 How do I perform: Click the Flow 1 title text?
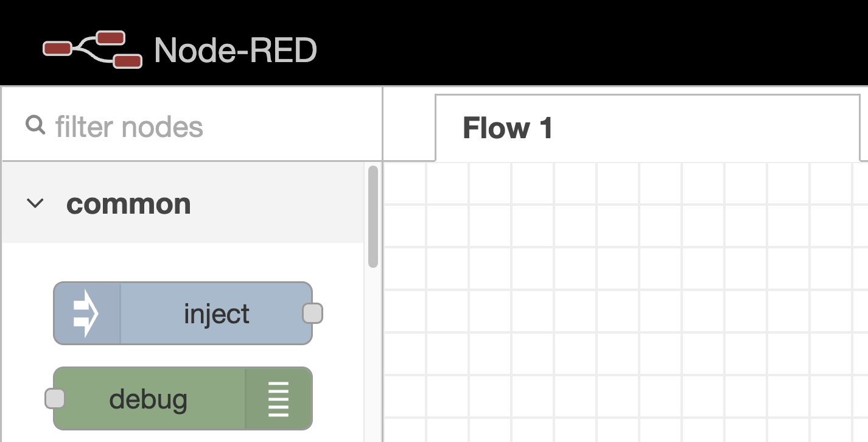coord(508,128)
